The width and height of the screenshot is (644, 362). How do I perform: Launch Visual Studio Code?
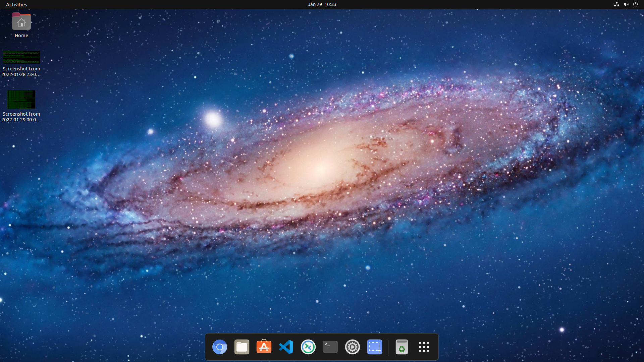[x=286, y=347]
